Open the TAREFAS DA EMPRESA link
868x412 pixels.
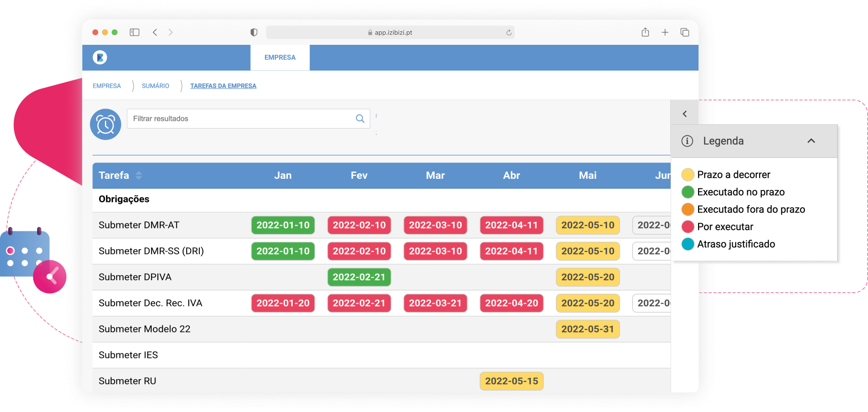(223, 86)
